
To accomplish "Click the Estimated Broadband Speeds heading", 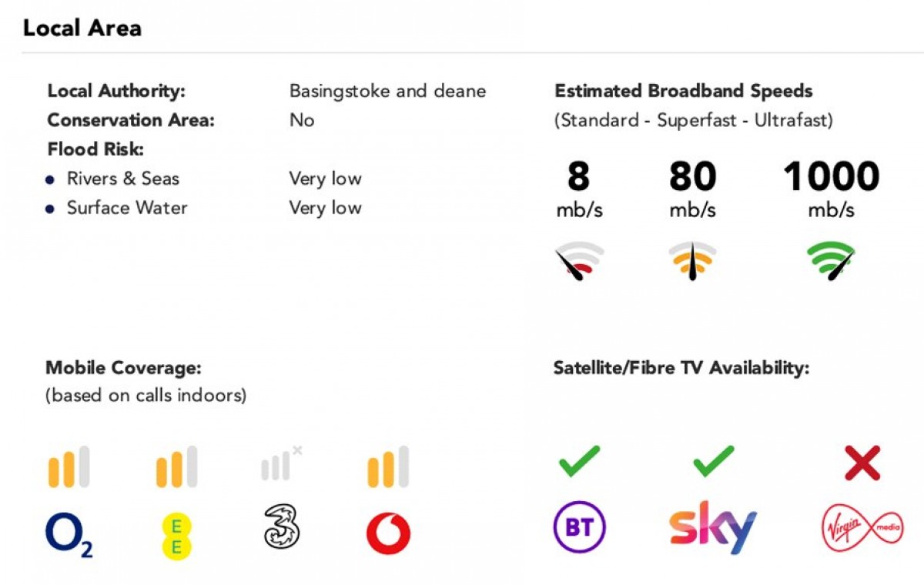I will [x=683, y=91].
